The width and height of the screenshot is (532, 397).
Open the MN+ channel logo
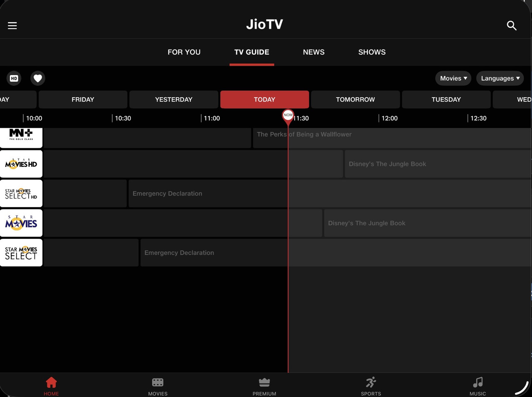pyautogui.click(x=21, y=137)
